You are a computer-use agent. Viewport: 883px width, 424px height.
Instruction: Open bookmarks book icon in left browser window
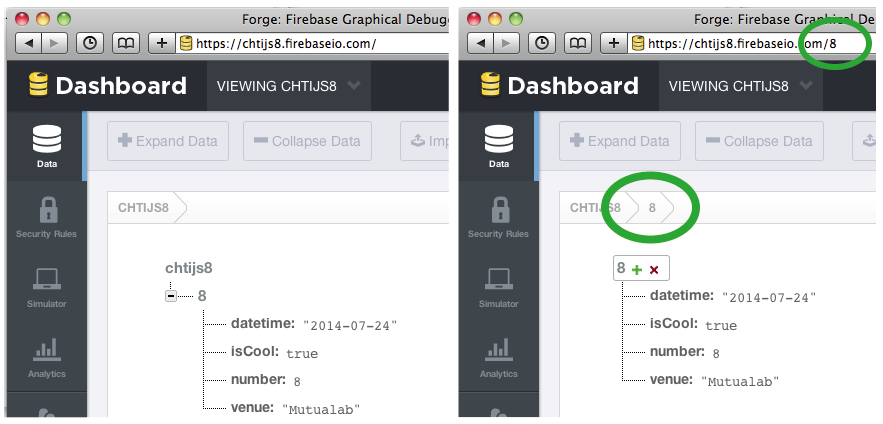click(x=126, y=43)
